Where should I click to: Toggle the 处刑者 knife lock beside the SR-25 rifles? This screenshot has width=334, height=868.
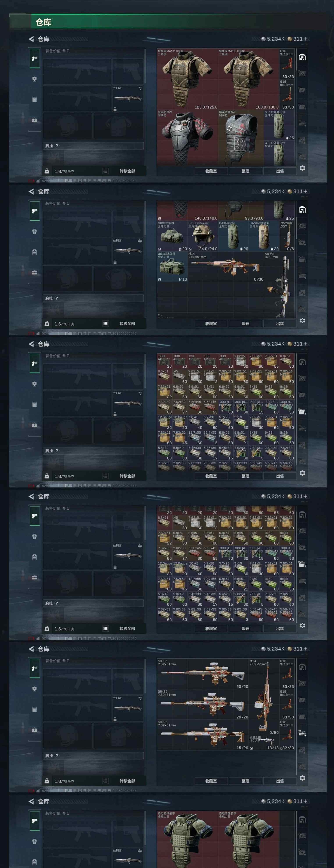coord(115,719)
